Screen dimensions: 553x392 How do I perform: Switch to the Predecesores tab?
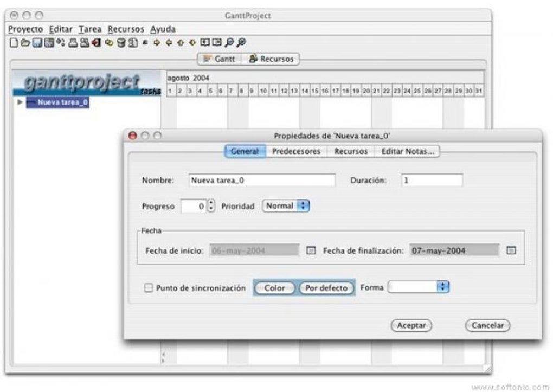296,151
